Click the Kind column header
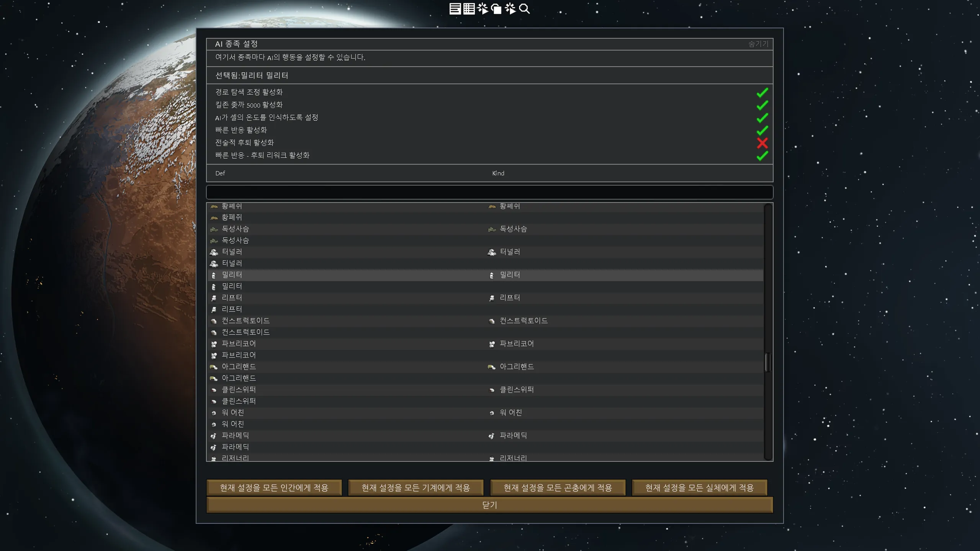Screen dimensions: 980x551 coord(498,173)
